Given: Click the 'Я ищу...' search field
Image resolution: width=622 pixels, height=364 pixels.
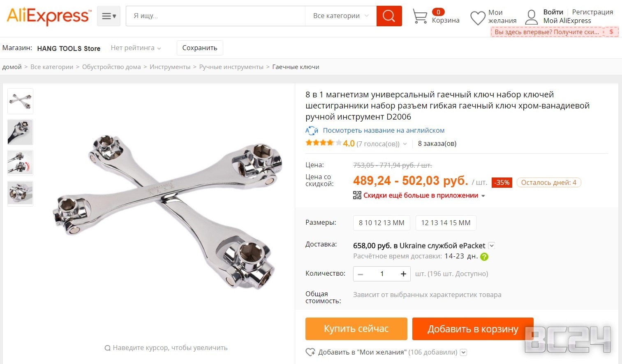Looking at the screenshot, I should click(215, 16).
